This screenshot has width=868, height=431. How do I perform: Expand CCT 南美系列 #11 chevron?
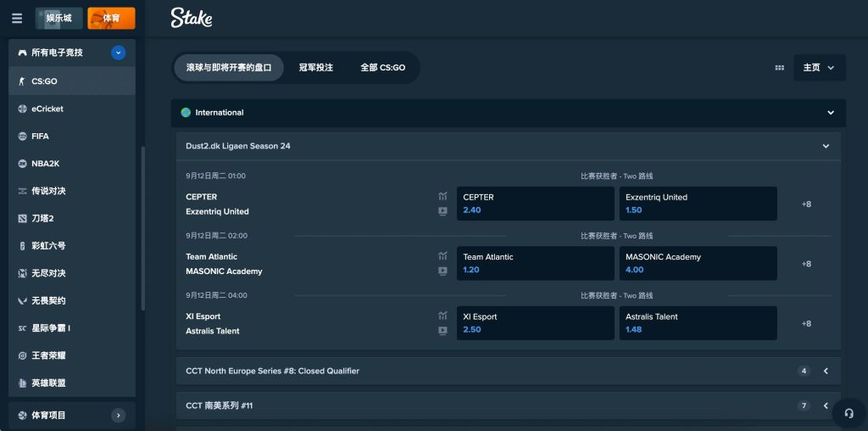click(826, 406)
